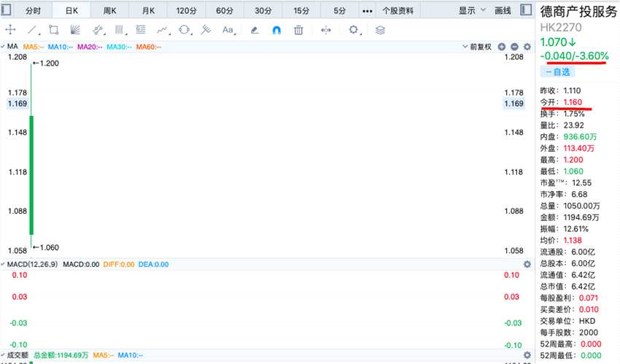The image size is (620, 364).
Task: Click the 内盘 936.60万 value
Action: click(580, 136)
